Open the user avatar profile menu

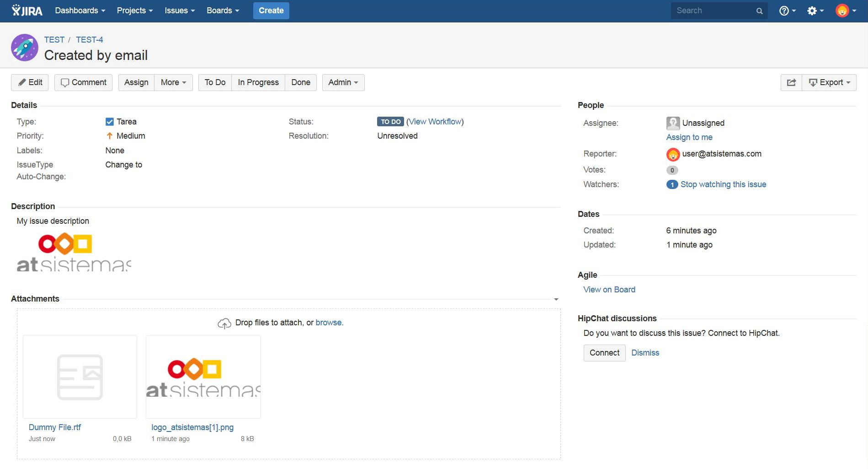846,11
